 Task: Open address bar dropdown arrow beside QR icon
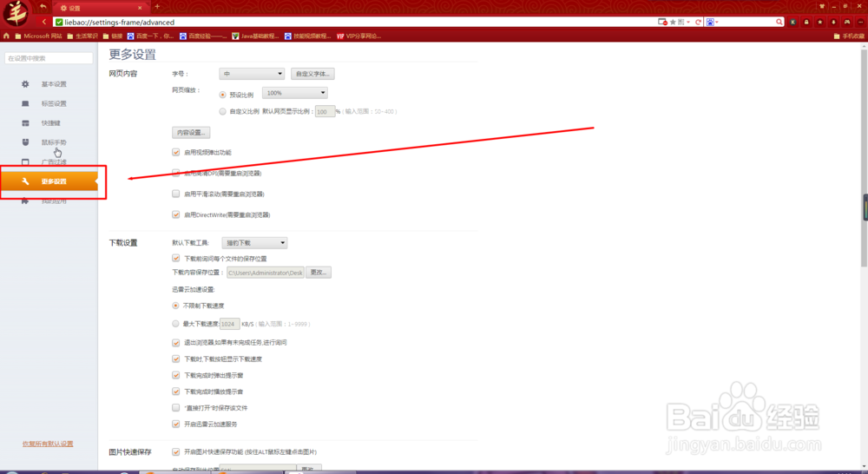point(688,23)
